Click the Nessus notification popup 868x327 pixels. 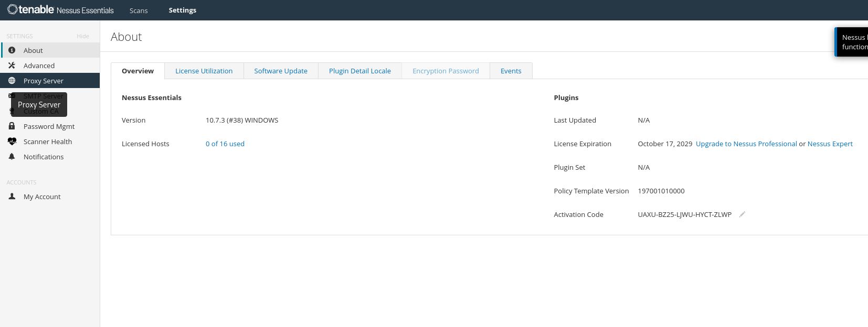coord(851,42)
